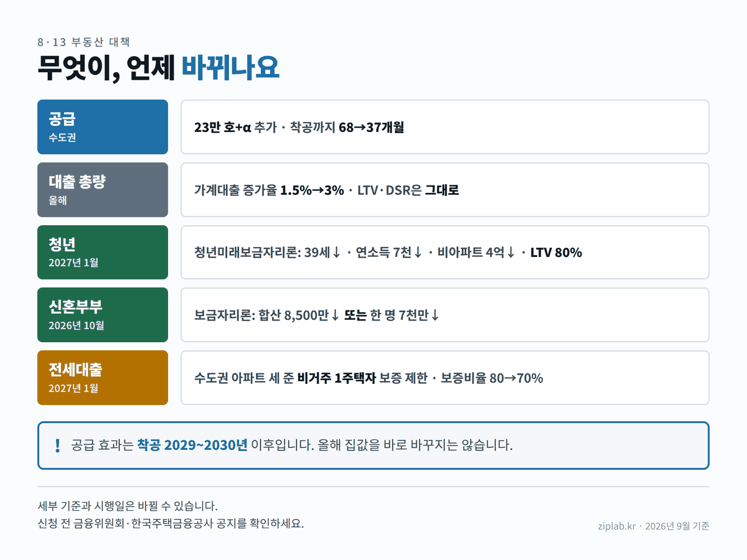Click the '수도권 아파트 세 준 비거주 1주택자' row
The width and height of the screenshot is (747, 560).
point(445,378)
